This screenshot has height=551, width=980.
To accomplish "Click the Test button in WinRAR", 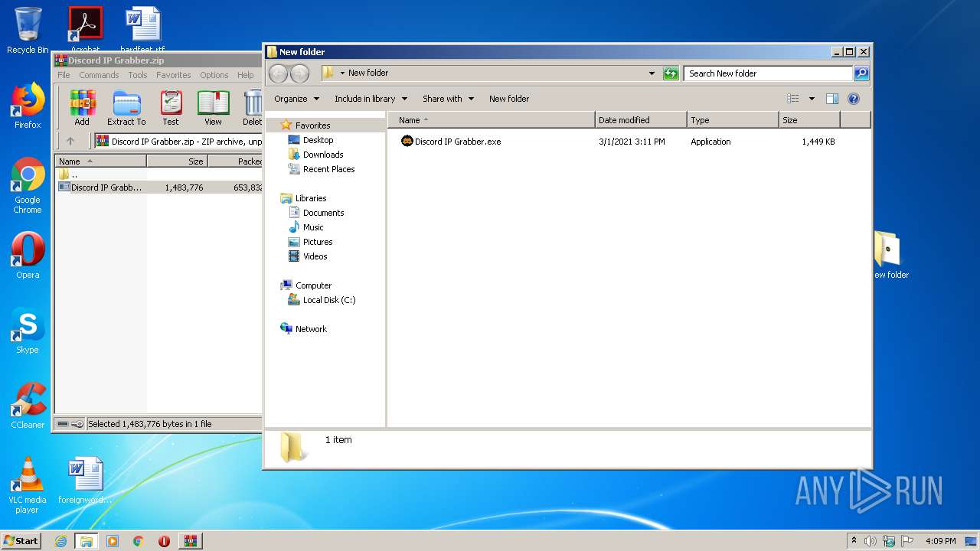I will pos(171,108).
